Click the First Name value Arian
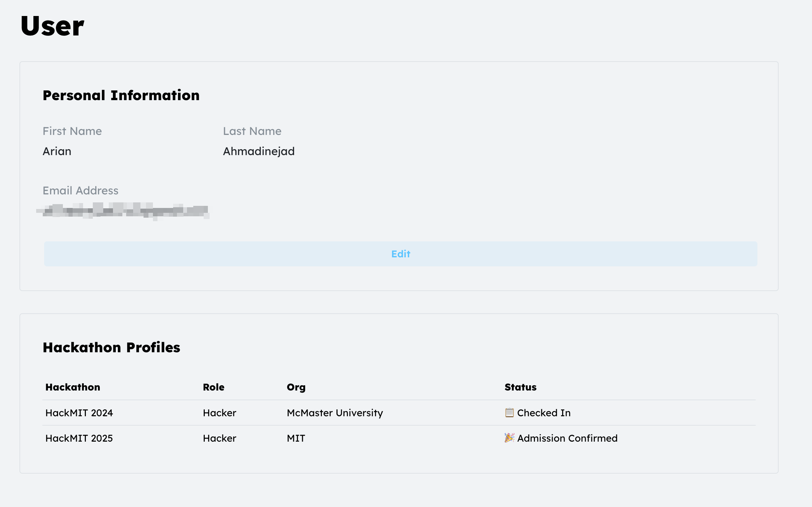The image size is (812, 507). click(x=57, y=151)
